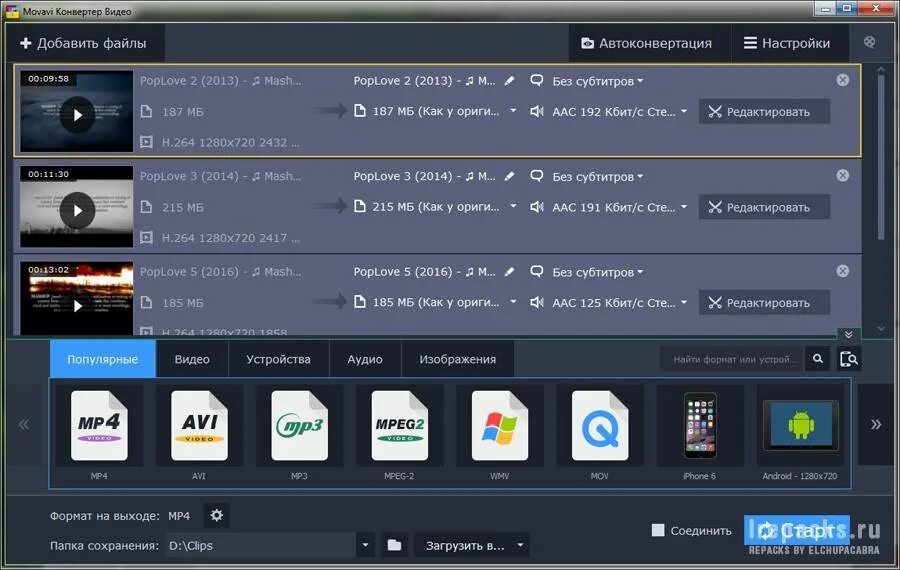Open the Изображения tab

457,359
